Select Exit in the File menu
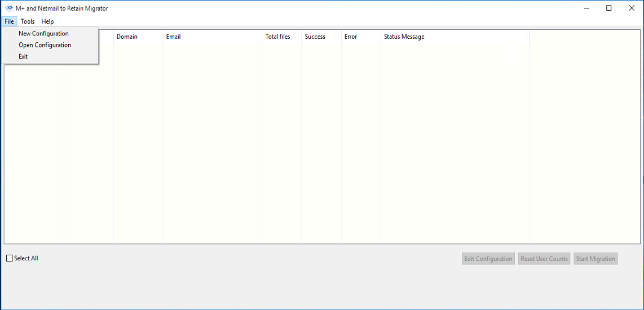 (x=50, y=57)
